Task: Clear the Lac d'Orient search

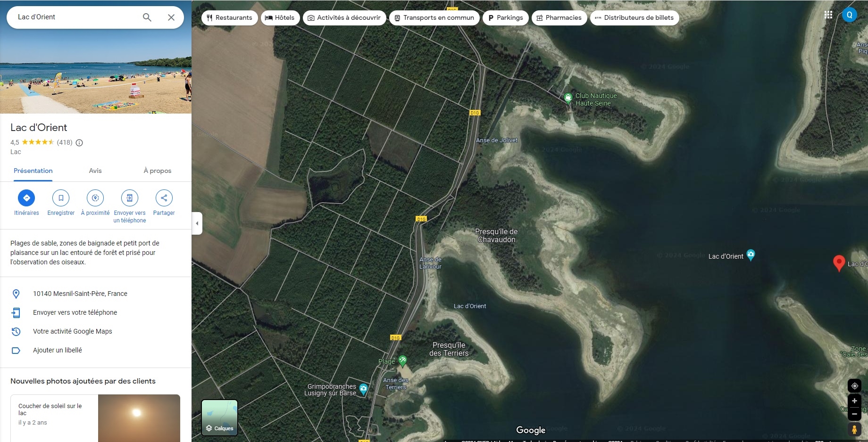Action: [x=171, y=17]
